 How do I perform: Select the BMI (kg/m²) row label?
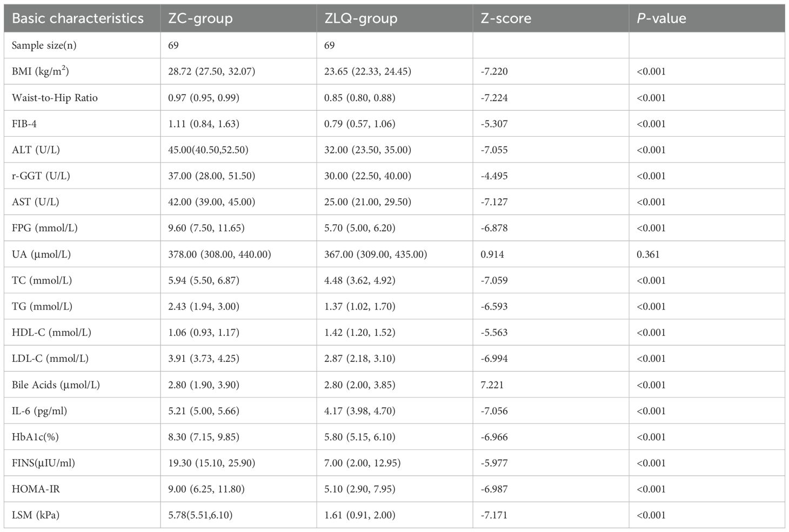tap(41, 71)
